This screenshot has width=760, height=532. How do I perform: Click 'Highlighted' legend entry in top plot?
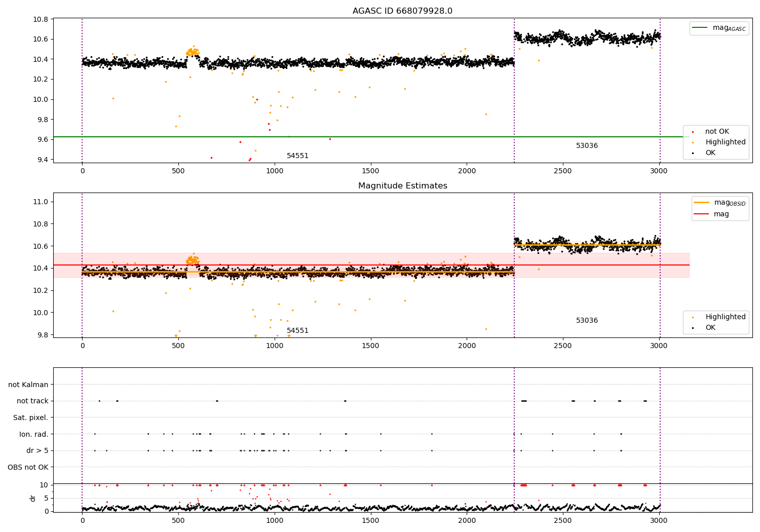click(x=726, y=142)
